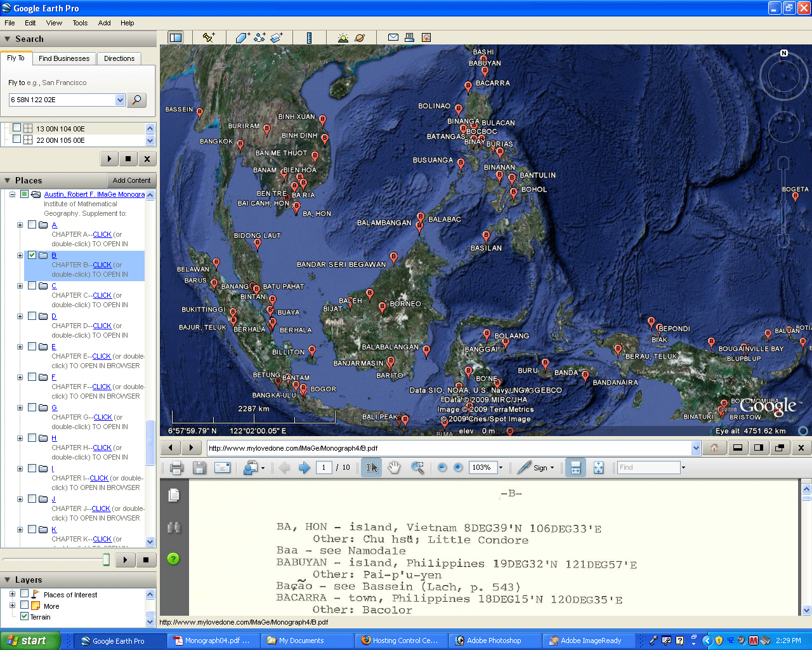Viewport: 812px width, 650px height.
Task: Zoom out of the PDF
Action: pyautogui.click(x=442, y=468)
